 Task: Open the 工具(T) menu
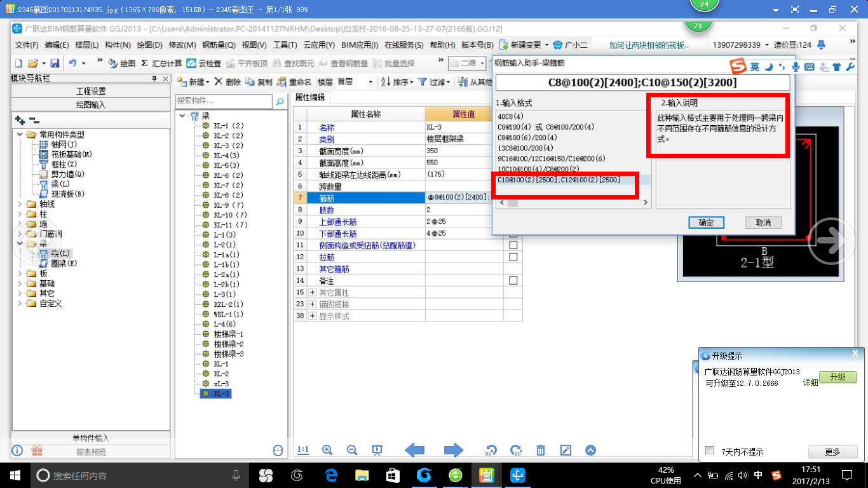pyautogui.click(x=285, y=45)
